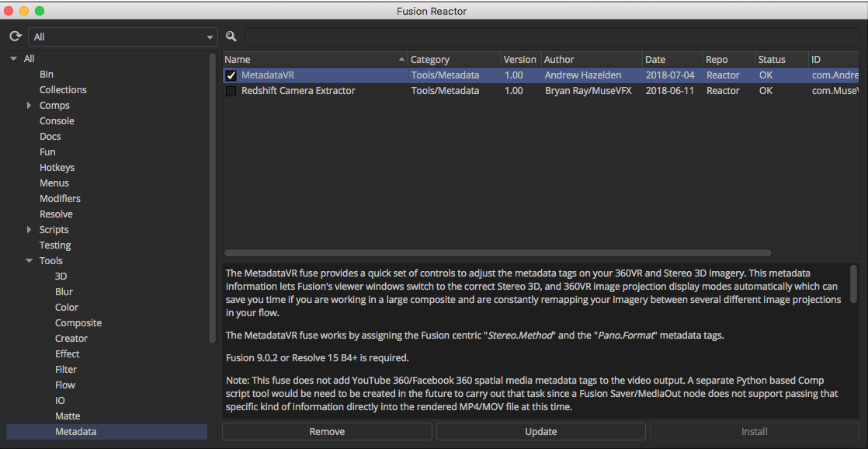Image resolution: width=868 pixels, height=449 pixels.
Task: Select the Composite tools subcategory
Action: click(x=78, y=323)
